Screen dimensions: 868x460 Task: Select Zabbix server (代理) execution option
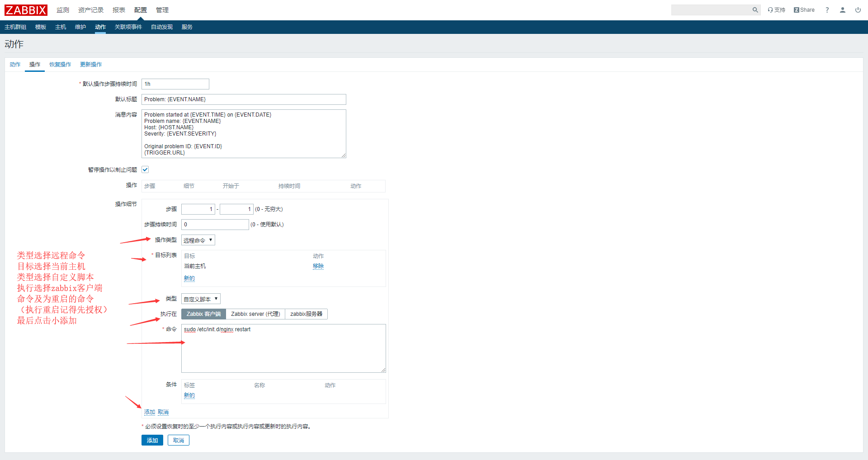(255, 314)
